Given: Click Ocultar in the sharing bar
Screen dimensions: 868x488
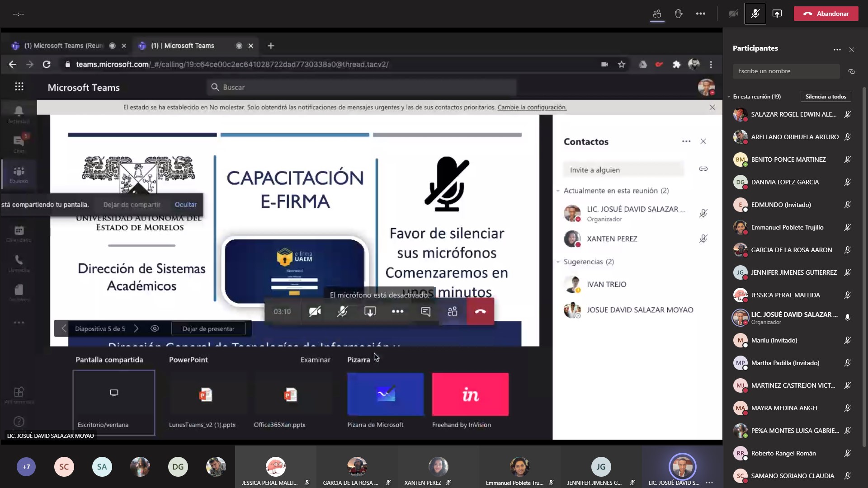Looking at the screenshot, I should 186,205.
